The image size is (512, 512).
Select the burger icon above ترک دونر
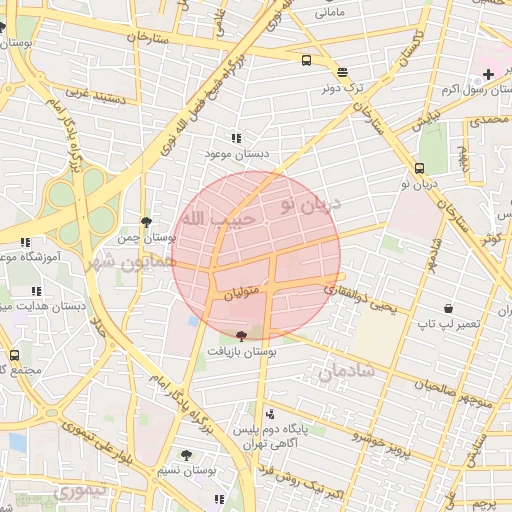click(342, 72)
